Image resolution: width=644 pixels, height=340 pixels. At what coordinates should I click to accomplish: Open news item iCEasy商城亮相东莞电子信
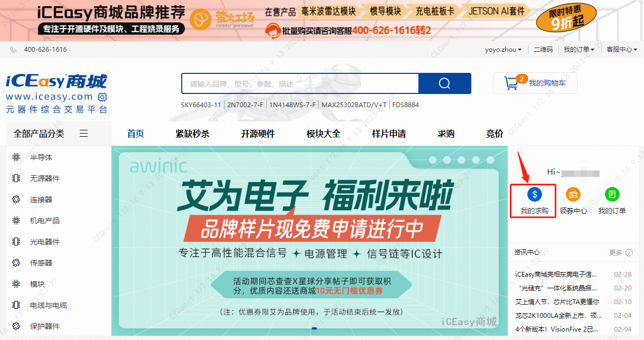556,275
